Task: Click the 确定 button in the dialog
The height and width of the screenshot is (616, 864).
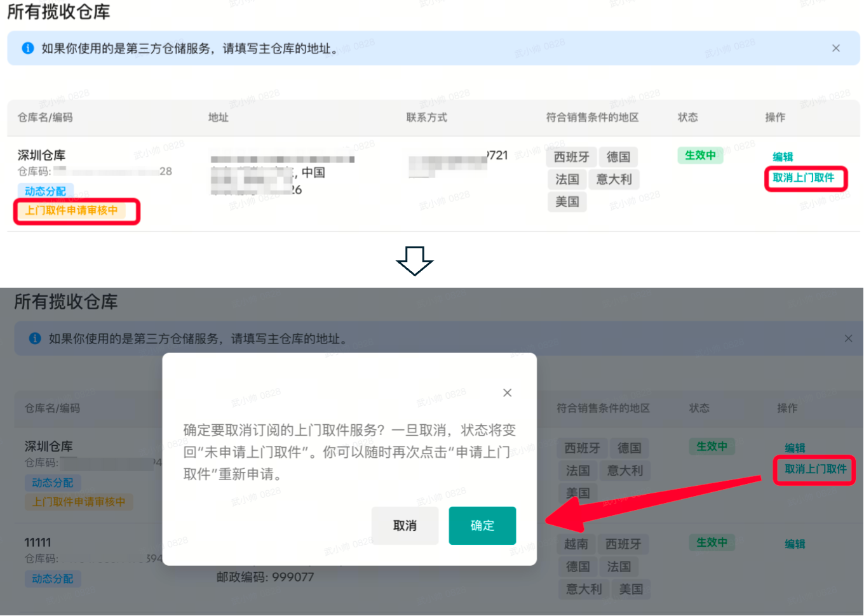Action: (x=482, y=525)
